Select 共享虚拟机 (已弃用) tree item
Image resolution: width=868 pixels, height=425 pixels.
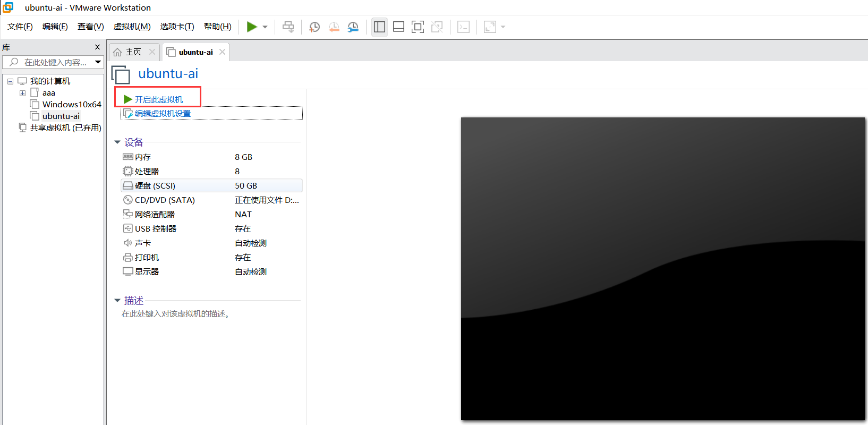(65, 128)
